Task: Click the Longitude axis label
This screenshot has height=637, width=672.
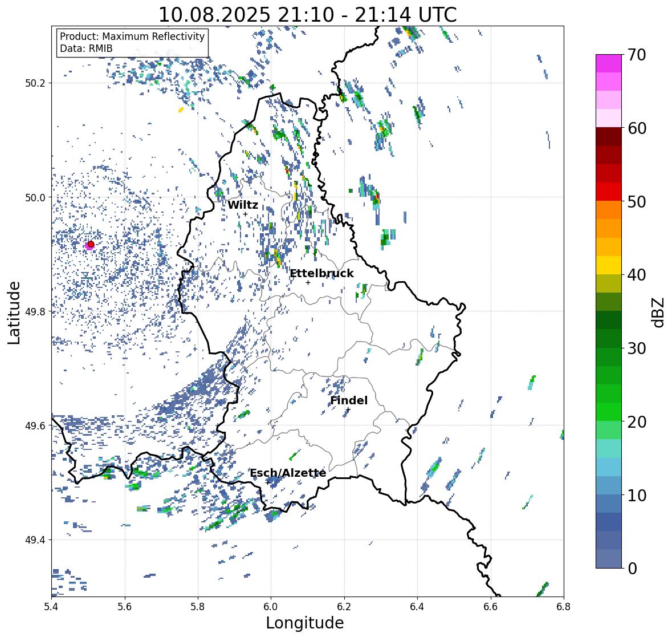Action: 305,623
